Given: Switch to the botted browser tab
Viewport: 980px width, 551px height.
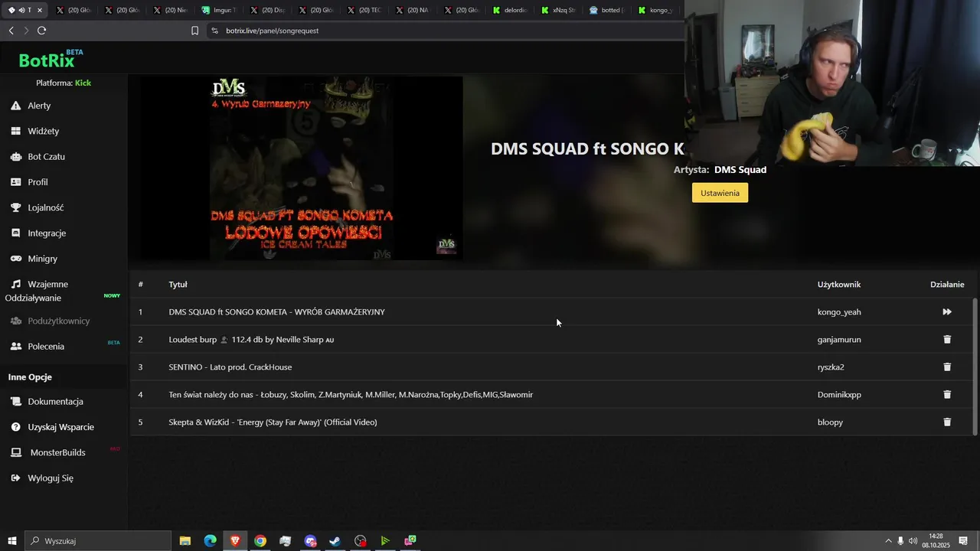Looking at the screenshot, I should [x=606, y=10].
